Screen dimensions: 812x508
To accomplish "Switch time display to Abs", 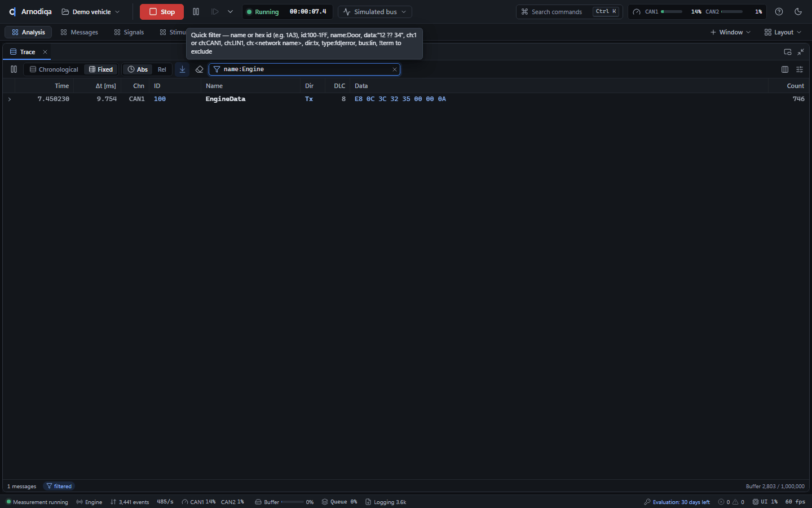I will (138, 69).
